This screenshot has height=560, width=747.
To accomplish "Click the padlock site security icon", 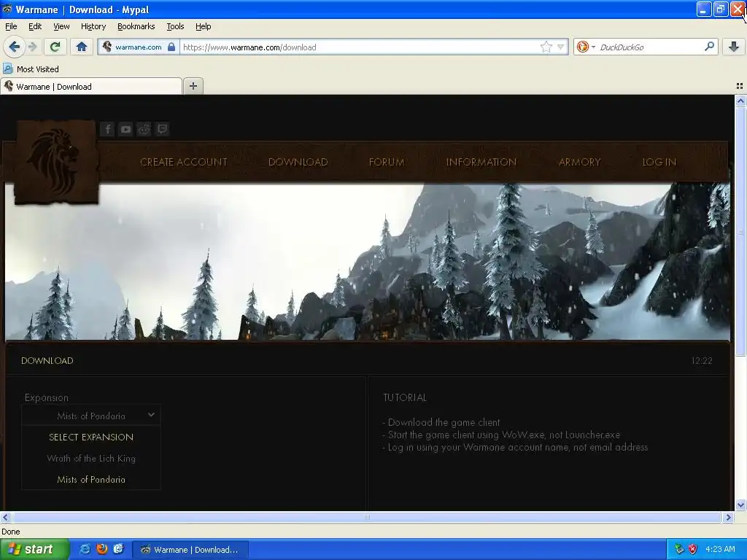I will [171, 47].
